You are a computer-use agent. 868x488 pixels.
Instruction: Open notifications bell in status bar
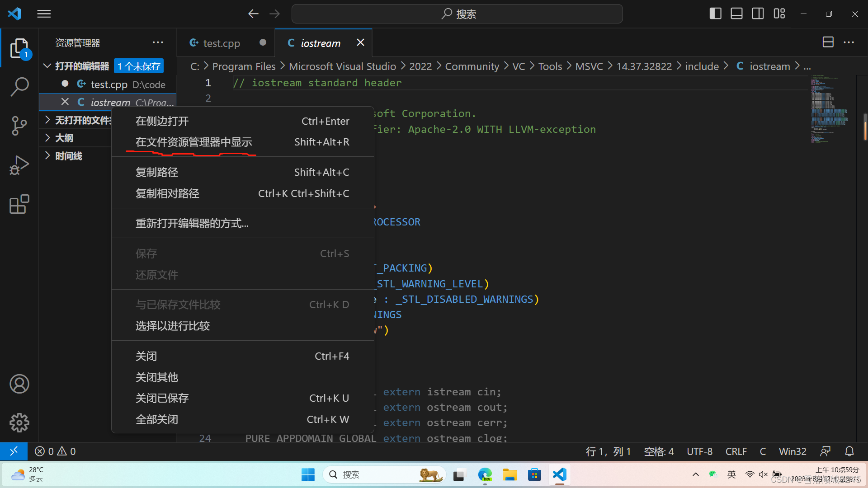point(849,451)
